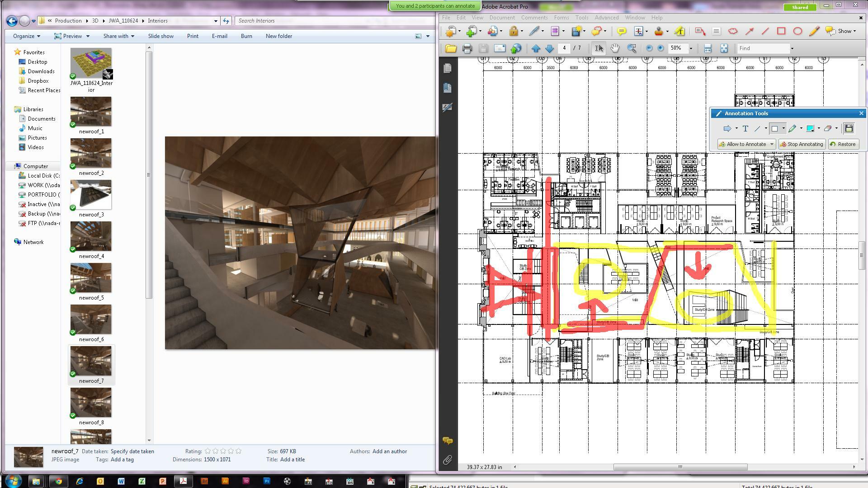This screenshot has height=488, width=868.
Task: Expand the color picker dropdown in Annotation Tools
Action: click(x=819, y=129)
